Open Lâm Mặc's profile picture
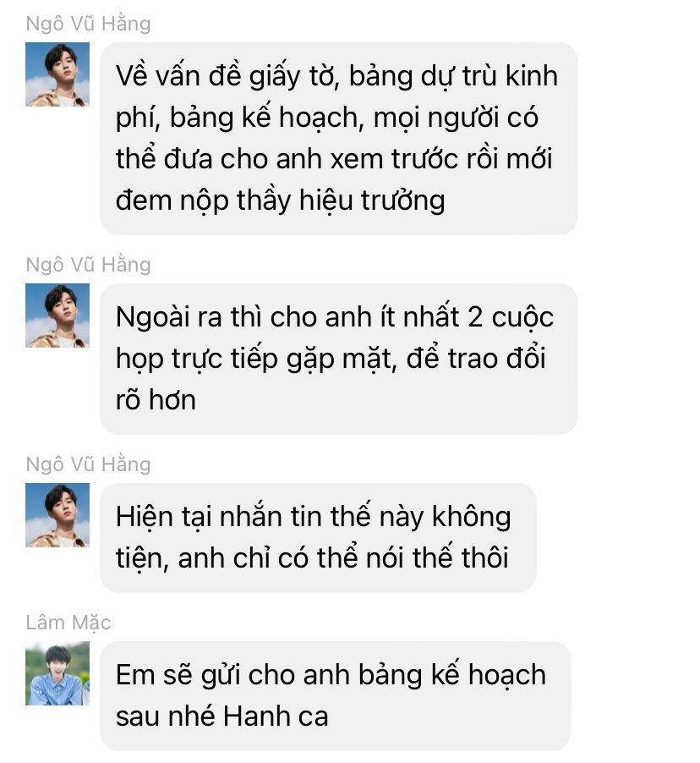This screenshot has width=700, height=763. 57,673
